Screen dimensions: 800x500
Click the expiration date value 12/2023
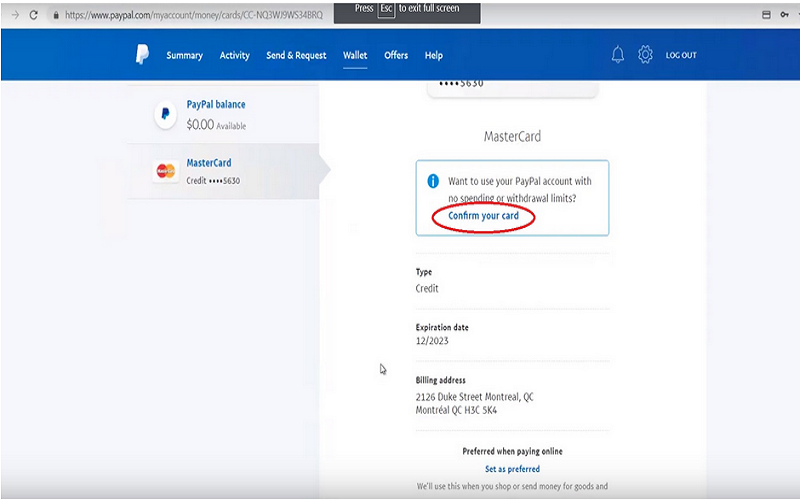click(x=432, y=341)
